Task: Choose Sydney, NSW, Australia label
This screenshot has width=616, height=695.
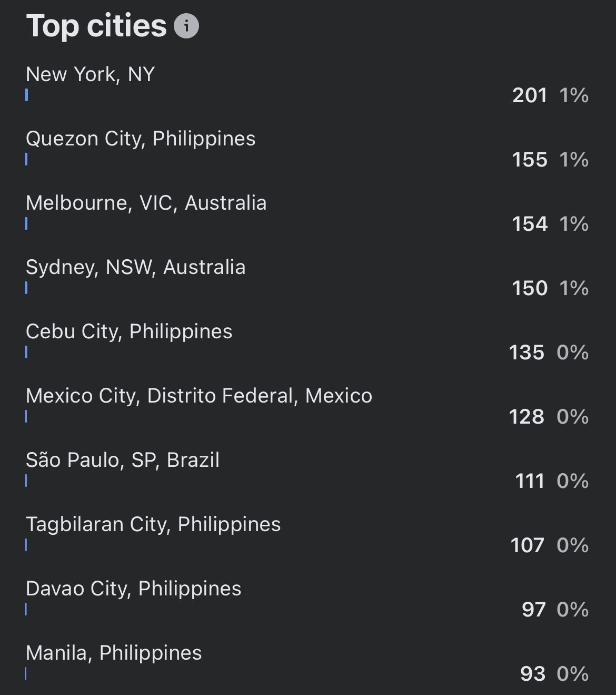Action: 135,267
